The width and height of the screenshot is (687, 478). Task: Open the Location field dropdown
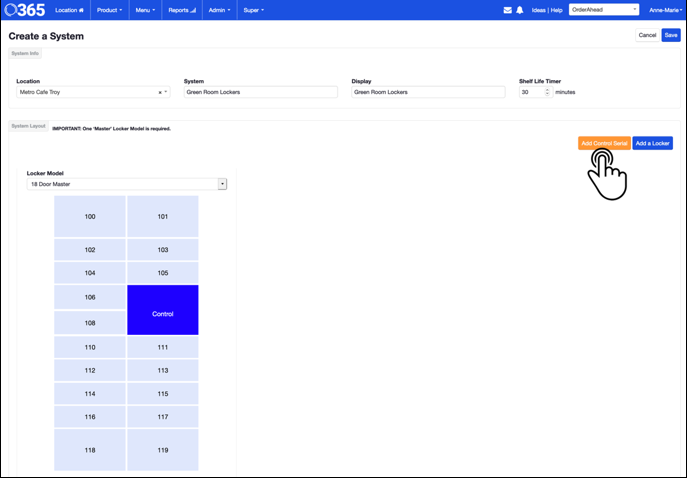click(x=166, y=92)
